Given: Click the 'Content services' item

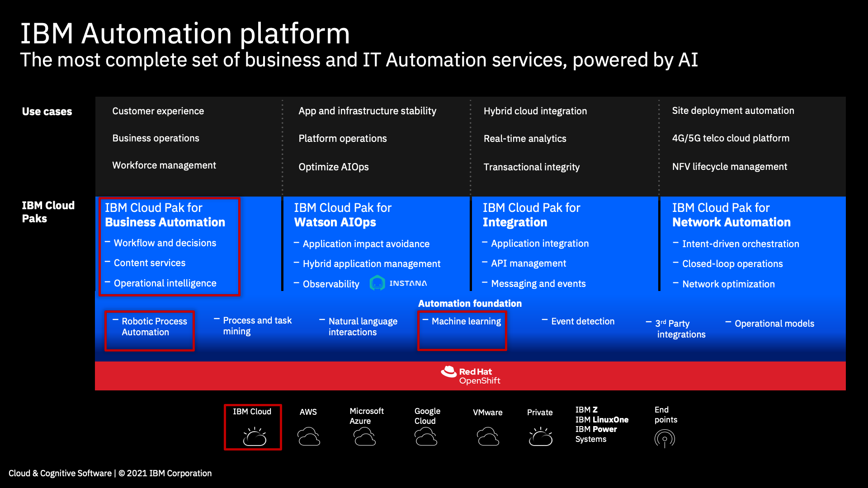Looking at the screenshot, I should [150, 263].
